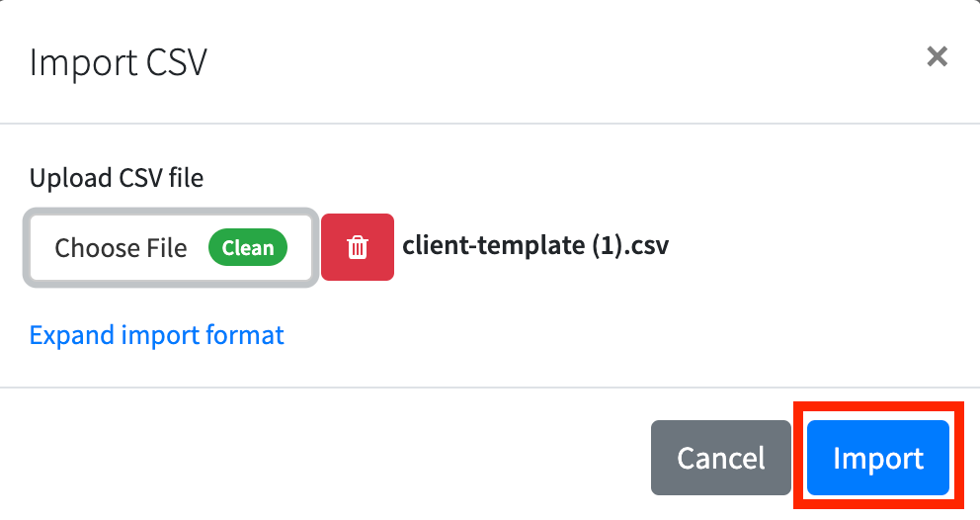Image resolution: width=980 pixels, height=520 pixels.
Task: Click the gray Cancel button
Action: coord(720,458)
